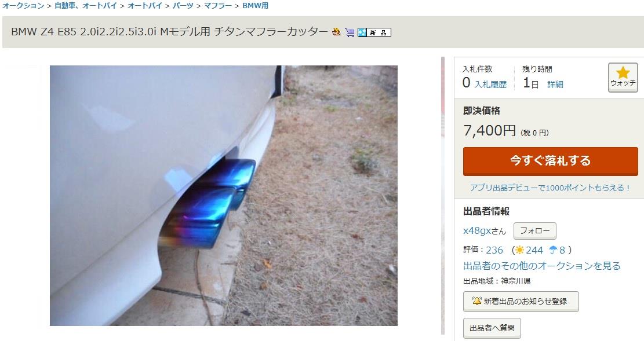This screenshot has height=341, width=644.
Task: Follow seller with フォロー button
Action: 535,231
